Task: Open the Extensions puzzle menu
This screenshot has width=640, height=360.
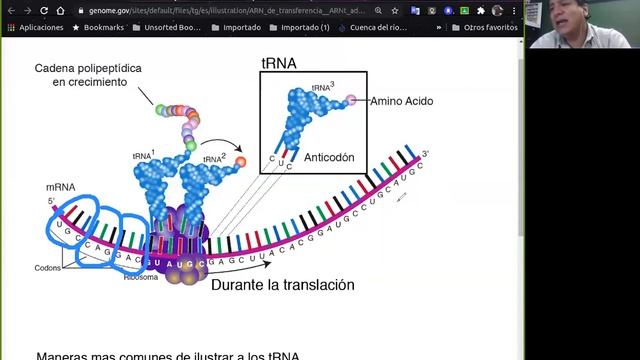Action: (x=481, y=11)
